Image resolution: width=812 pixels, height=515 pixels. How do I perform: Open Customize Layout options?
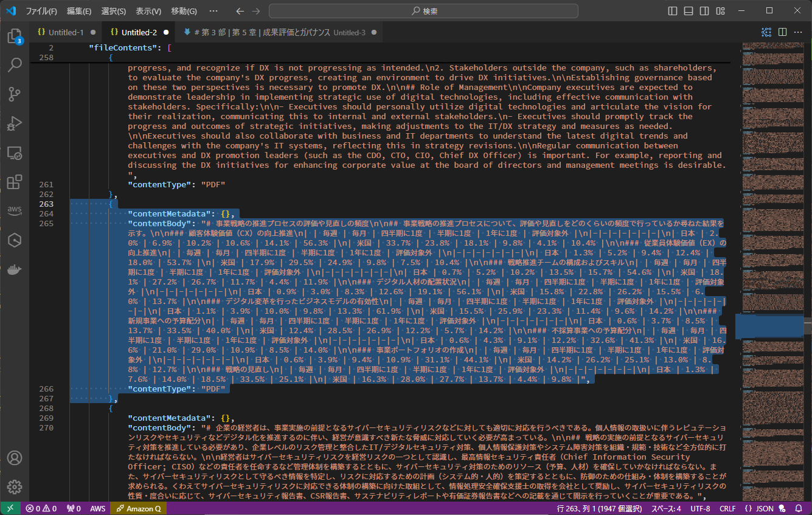[720, 11]
